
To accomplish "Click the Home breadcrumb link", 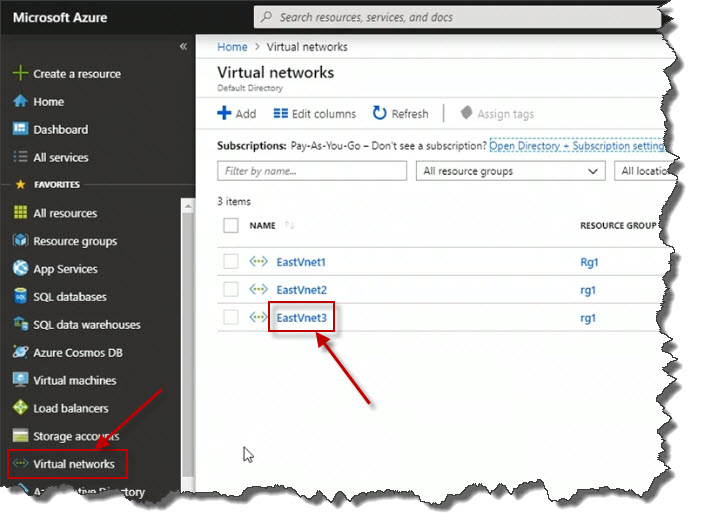I will 232,46.
